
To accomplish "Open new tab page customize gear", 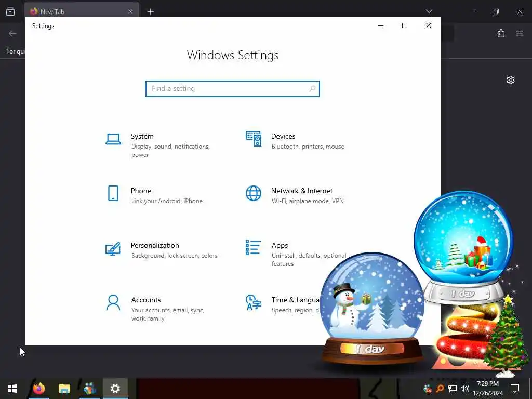I will click(x=511, y=80).
